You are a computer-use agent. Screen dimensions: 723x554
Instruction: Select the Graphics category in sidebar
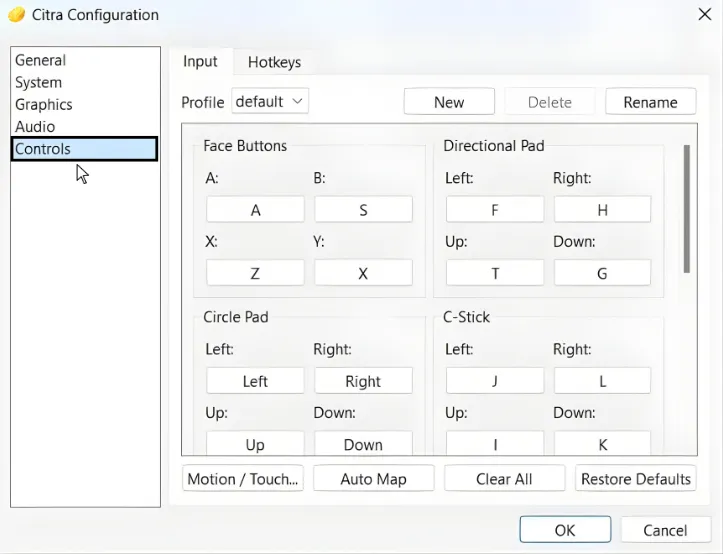click(85, 104)
